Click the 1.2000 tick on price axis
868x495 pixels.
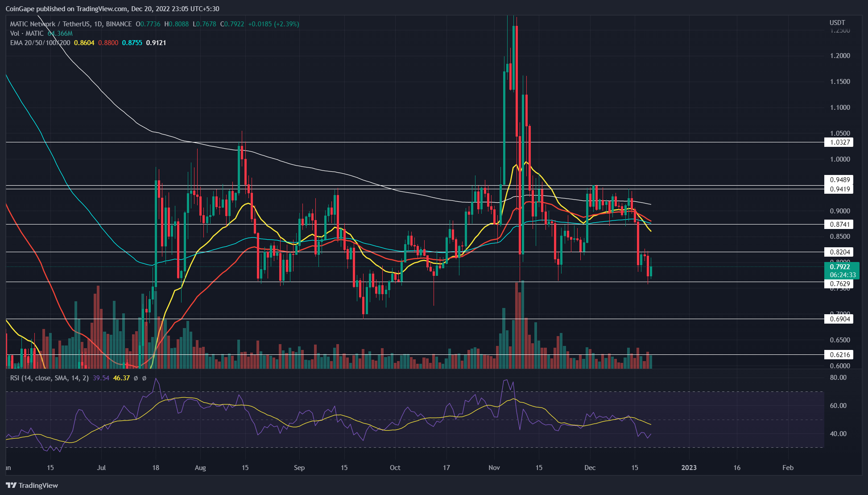[x=840, y=56]
